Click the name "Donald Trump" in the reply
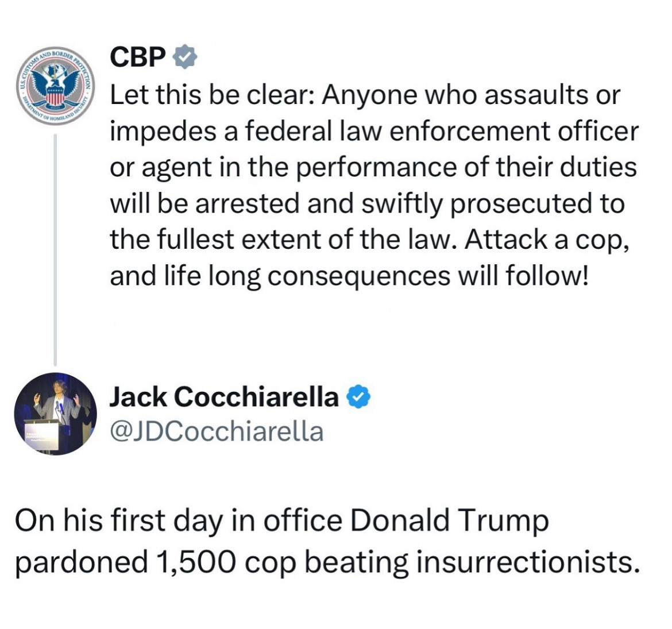Image resolution: width=672 pixels, height=629 pixels. [449, 520]
